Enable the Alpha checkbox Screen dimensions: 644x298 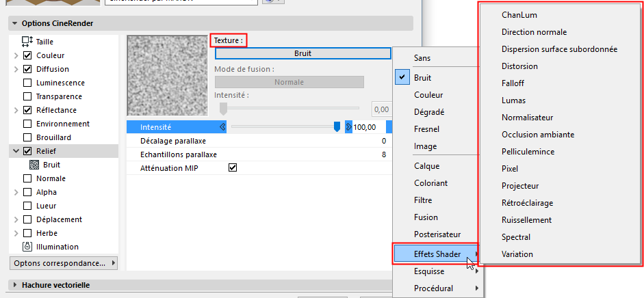(27, 192)
